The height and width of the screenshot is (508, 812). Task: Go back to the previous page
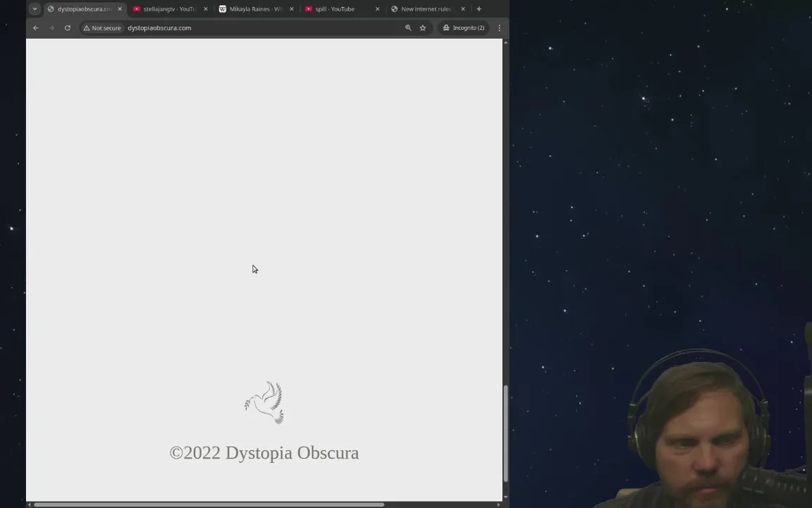click(36, 28)
